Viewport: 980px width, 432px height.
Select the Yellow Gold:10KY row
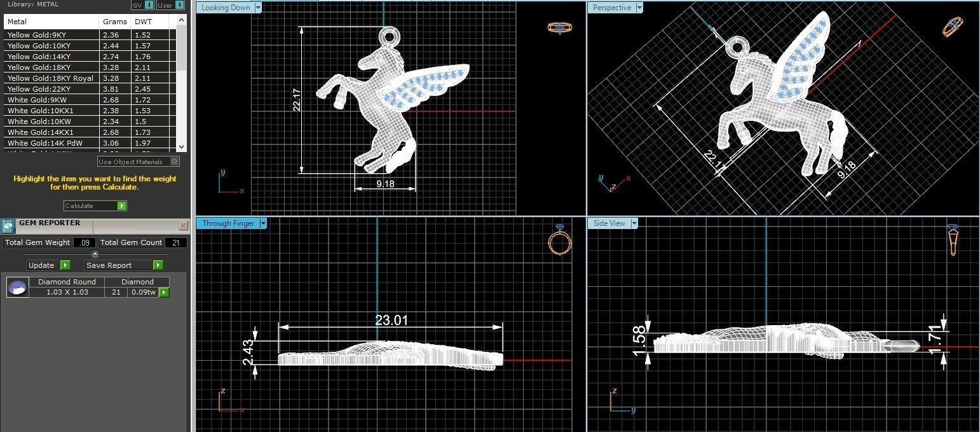[x=90, y=46]
